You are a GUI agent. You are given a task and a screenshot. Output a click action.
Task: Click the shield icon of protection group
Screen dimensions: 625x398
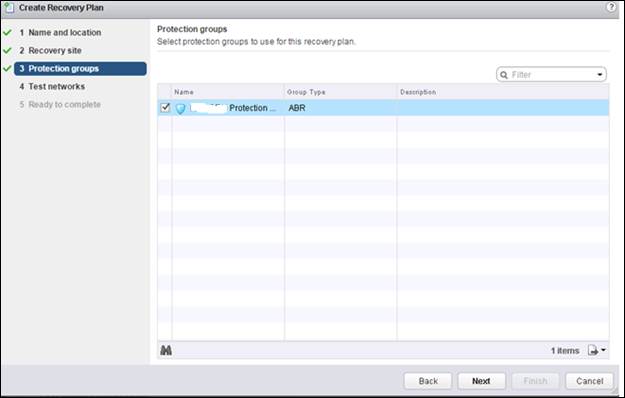pos(181,108)
